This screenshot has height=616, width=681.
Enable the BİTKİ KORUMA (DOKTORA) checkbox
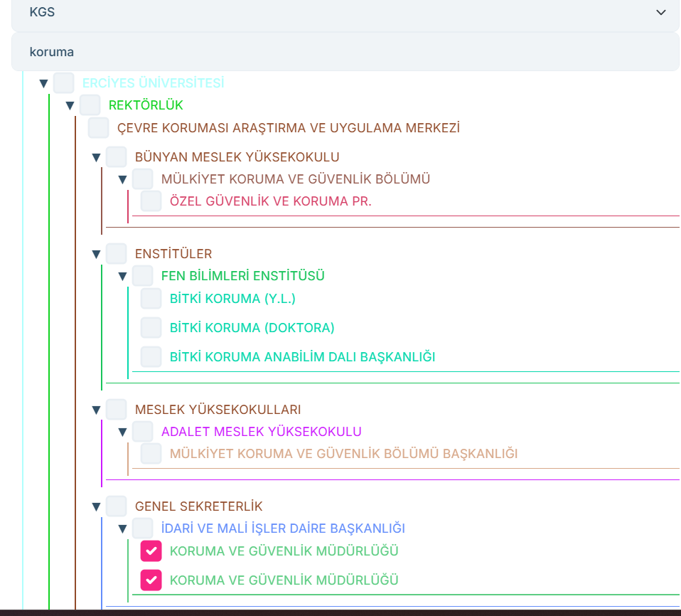click(151, 328)
